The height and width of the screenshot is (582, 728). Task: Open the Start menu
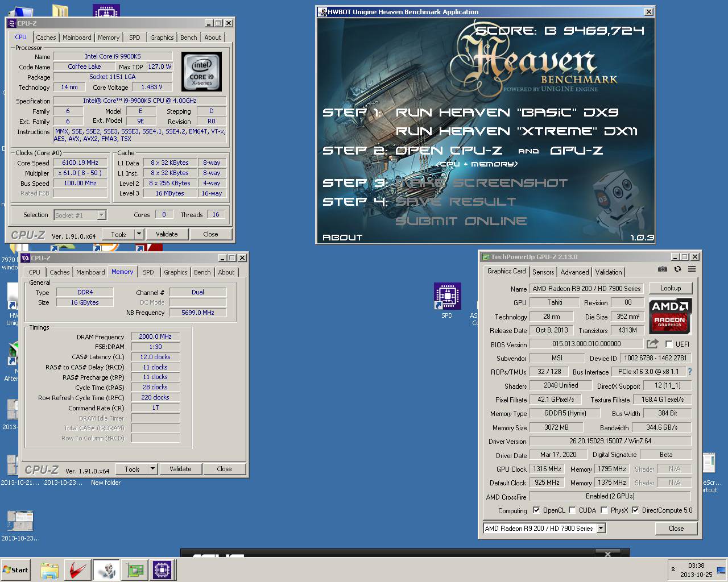(x=16, y=570)
